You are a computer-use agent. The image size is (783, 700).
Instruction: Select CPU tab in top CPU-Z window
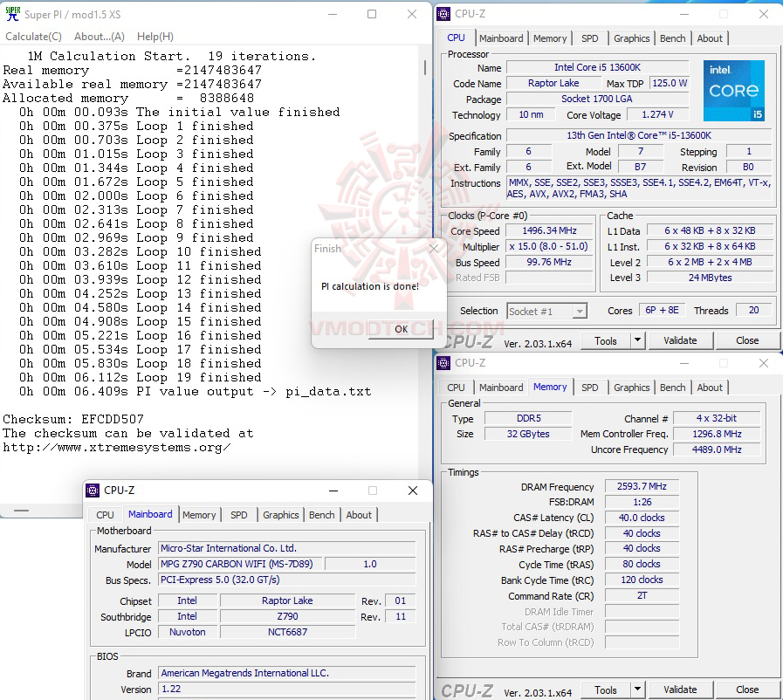[x=456, y=38]
